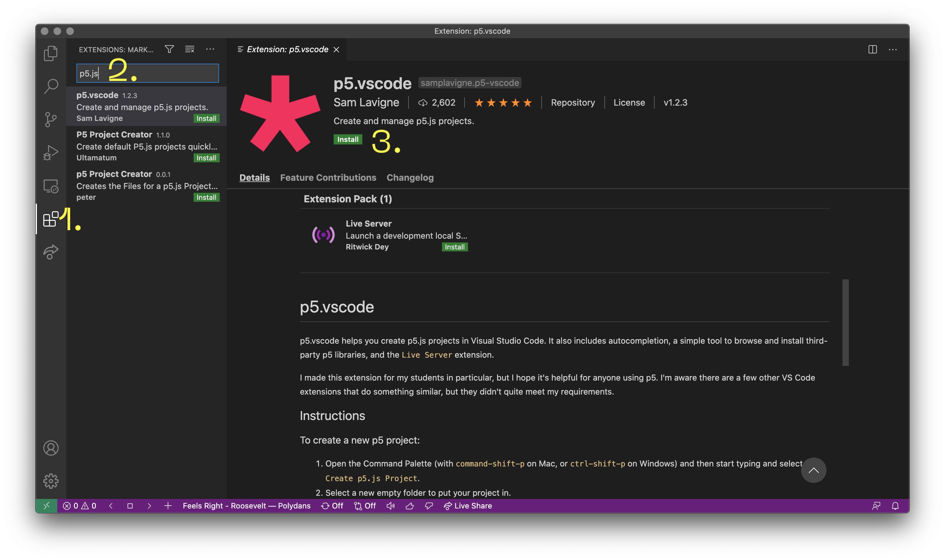Toggle the volume speaker icon

coord(390,506)
